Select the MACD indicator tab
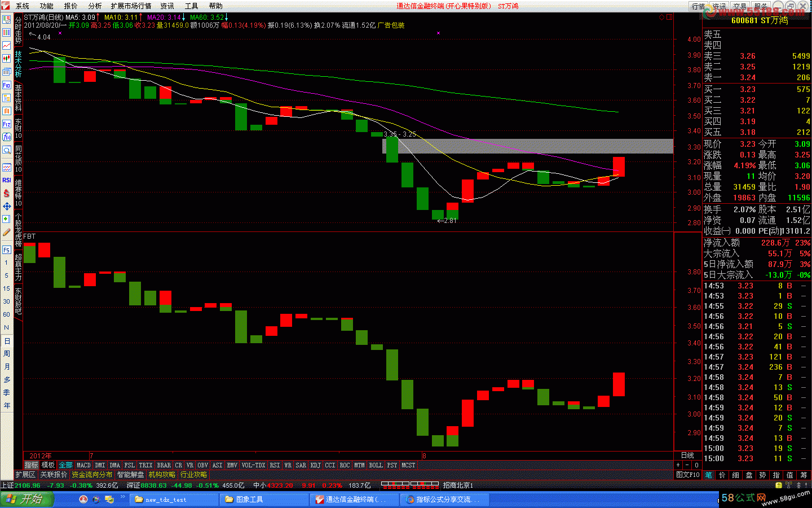The width and height of the screenshot is (812, 508). click(83, 465)
